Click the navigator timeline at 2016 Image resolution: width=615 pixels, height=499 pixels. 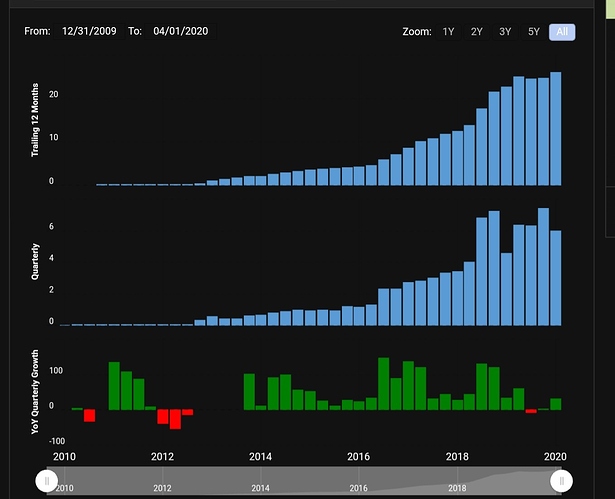click(358, 488)
